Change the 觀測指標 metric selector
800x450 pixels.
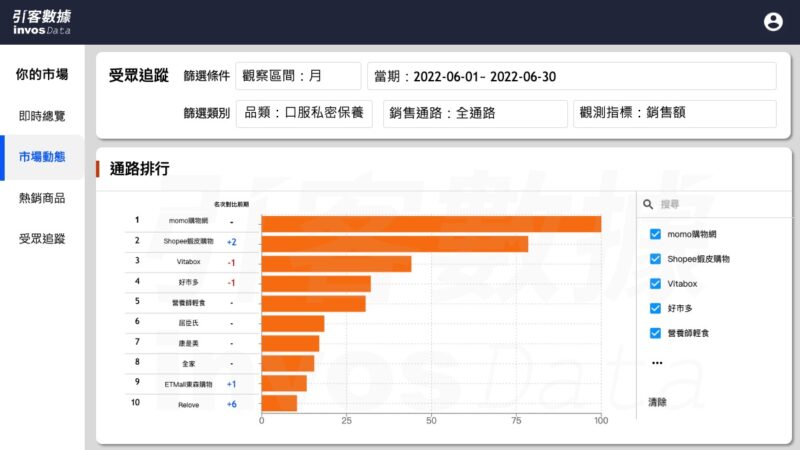point(674,114)
